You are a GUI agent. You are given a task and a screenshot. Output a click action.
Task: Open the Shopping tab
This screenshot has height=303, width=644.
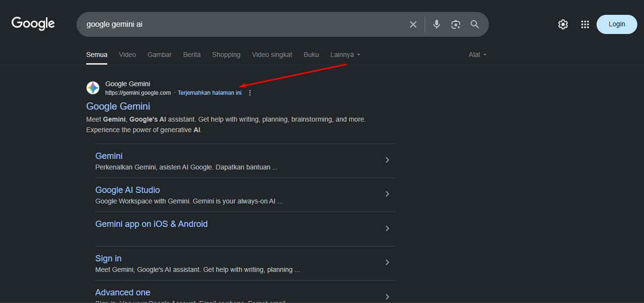coord(226,55)
